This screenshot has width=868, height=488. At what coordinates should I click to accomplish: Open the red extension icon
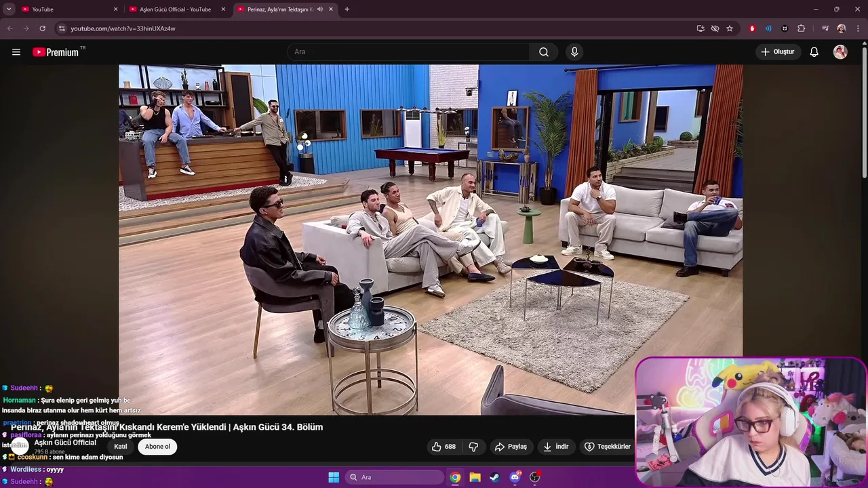pos(752,28)
